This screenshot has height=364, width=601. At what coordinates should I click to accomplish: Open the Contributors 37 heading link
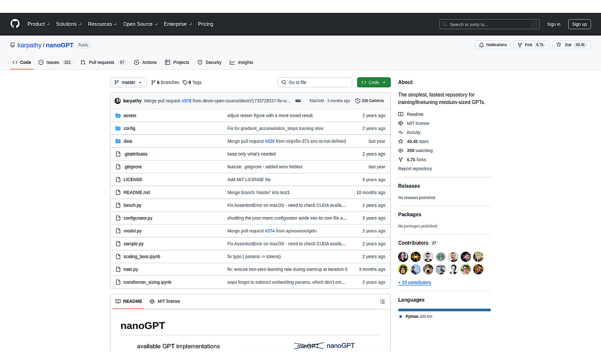coord(417,243)
